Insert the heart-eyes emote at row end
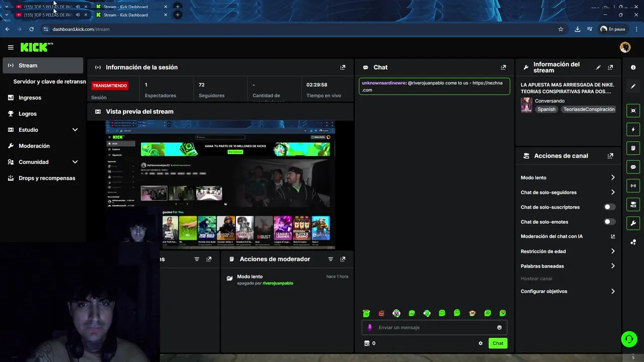The height and width of the screenshot is (362, 644). click(502, 313)
